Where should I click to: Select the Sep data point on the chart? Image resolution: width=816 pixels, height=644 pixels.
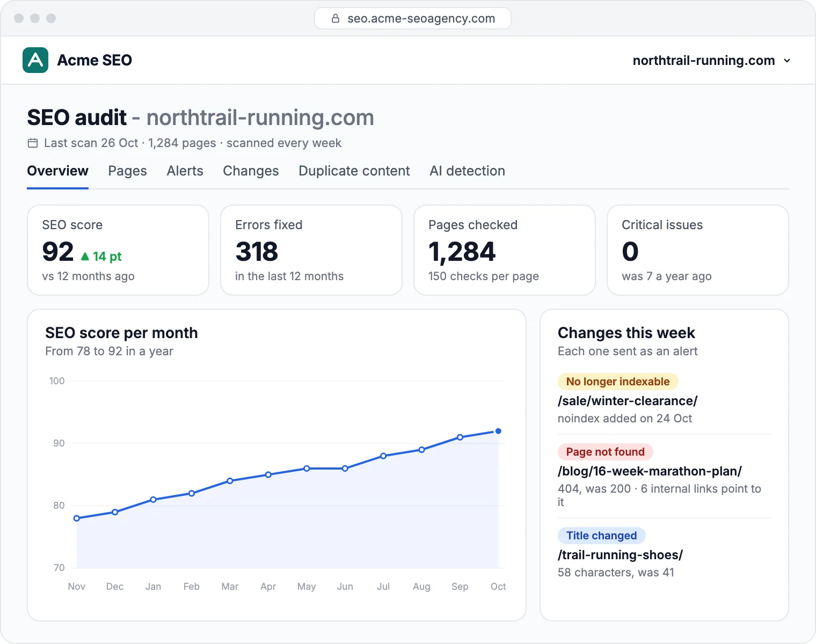[460, 437]
